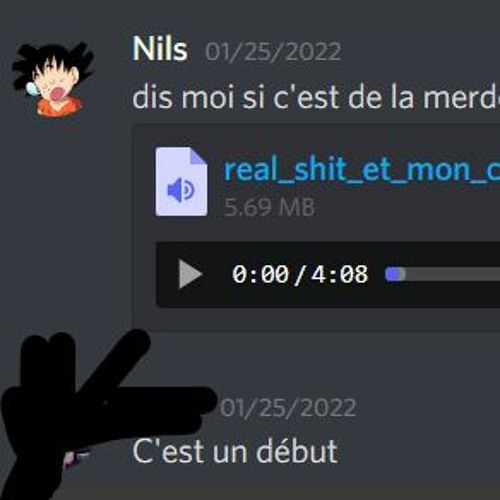The width and height of the screenshot is (500, 500).
Task: Open the real_shit_et_mon audio file link
Action: (361, 170)
